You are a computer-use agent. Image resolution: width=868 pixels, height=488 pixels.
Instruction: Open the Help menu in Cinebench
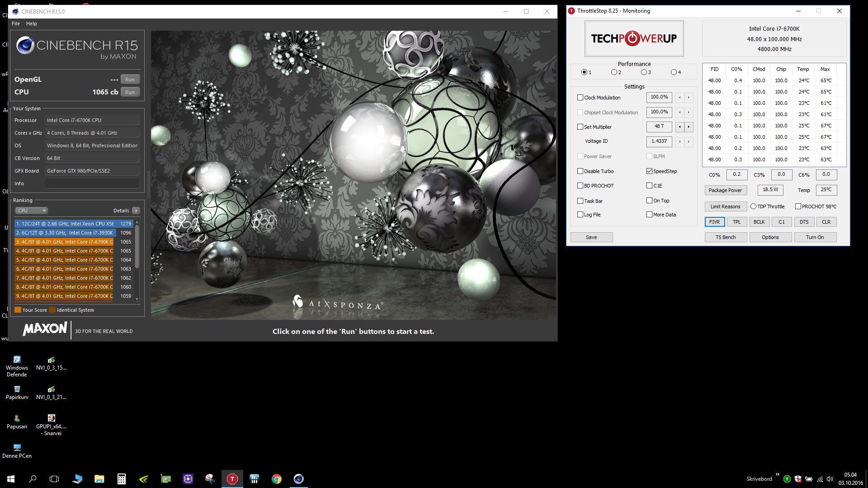(x=31, y=23)
